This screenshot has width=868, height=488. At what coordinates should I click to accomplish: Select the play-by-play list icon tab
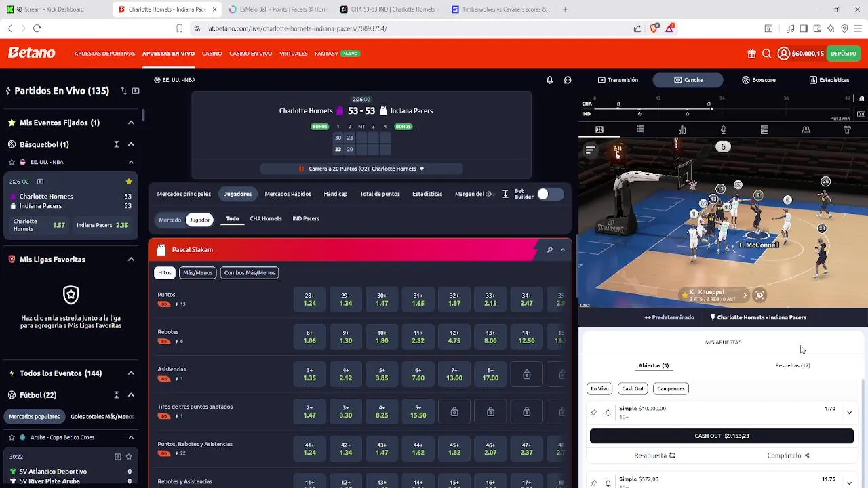[x=640, y=129]
